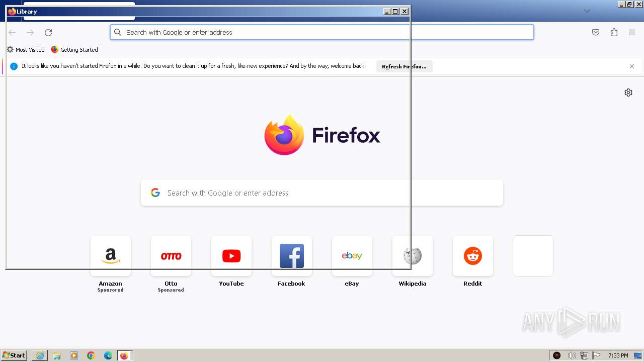Click the Refresh Firefox button
The width and height of the screenshot is (644, 362).
coord(404,66)
